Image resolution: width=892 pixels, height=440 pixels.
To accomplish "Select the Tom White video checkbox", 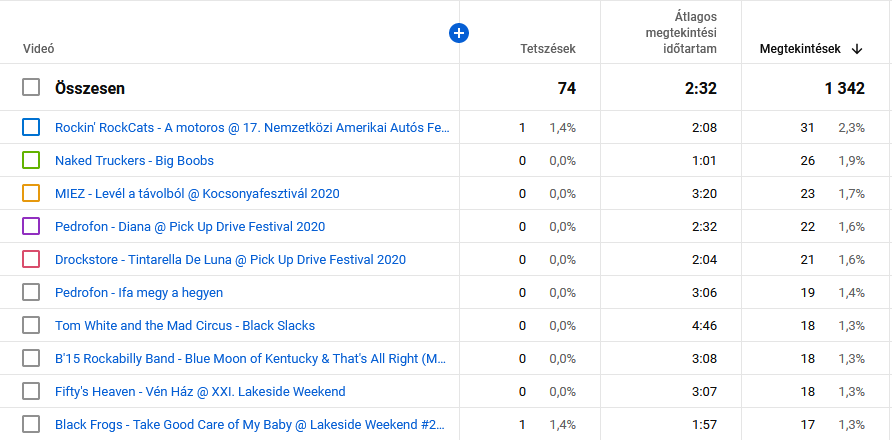I will 31,325.
